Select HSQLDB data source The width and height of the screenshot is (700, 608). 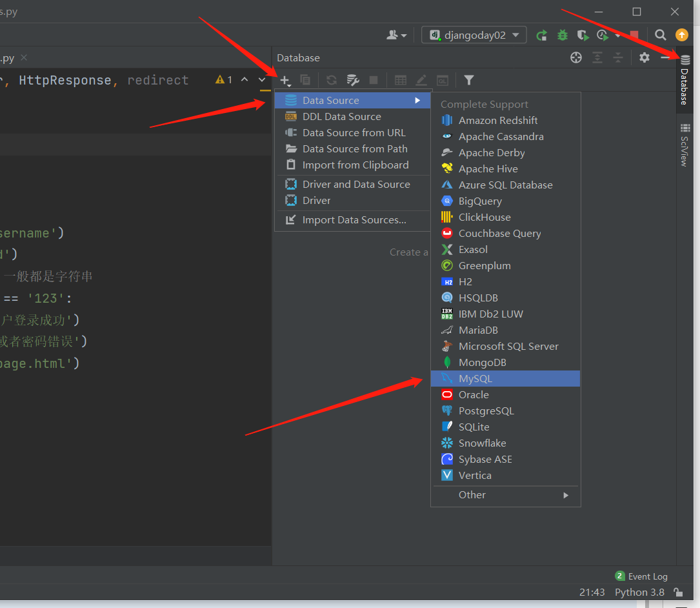[x=505, y=298]
